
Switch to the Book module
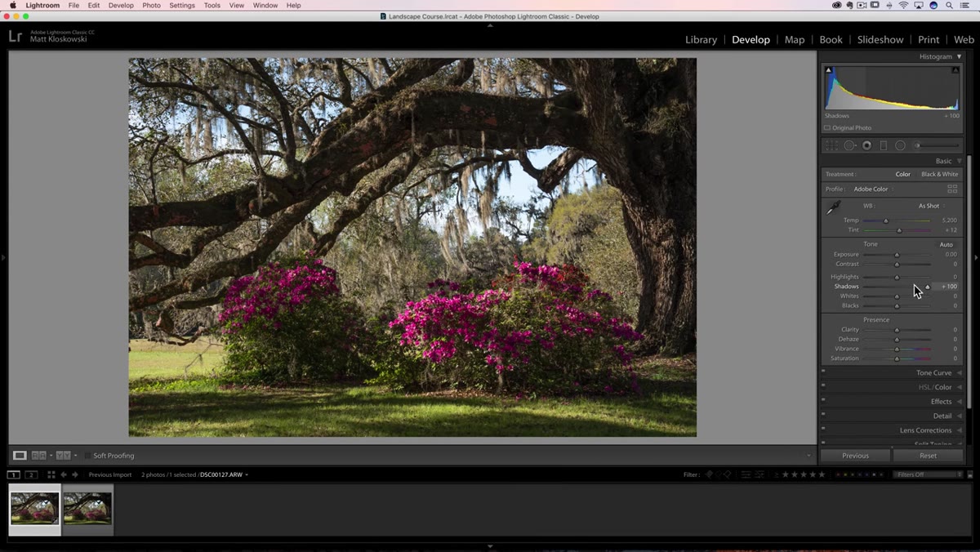831,39
